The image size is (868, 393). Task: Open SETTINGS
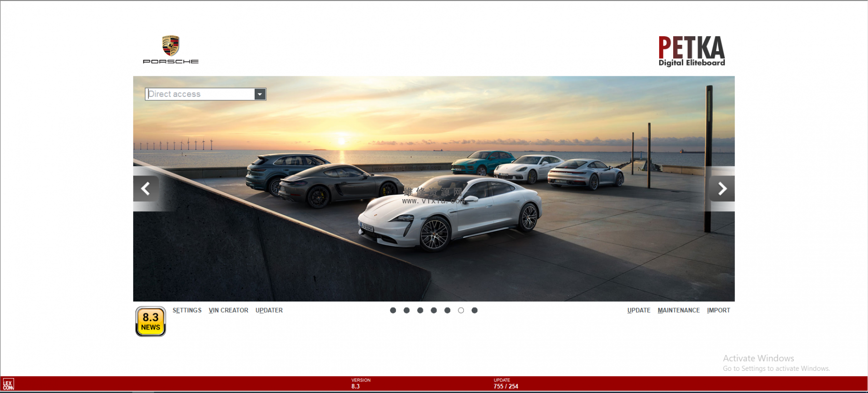coord(187,310)
